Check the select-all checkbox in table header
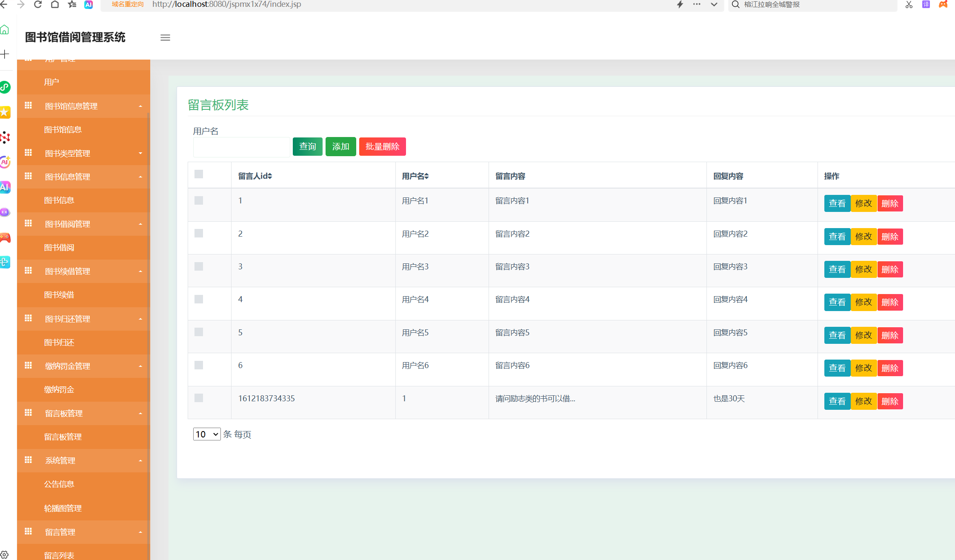Screen dimensions: 955x560 pyautogui.click(x=199, y=174)
